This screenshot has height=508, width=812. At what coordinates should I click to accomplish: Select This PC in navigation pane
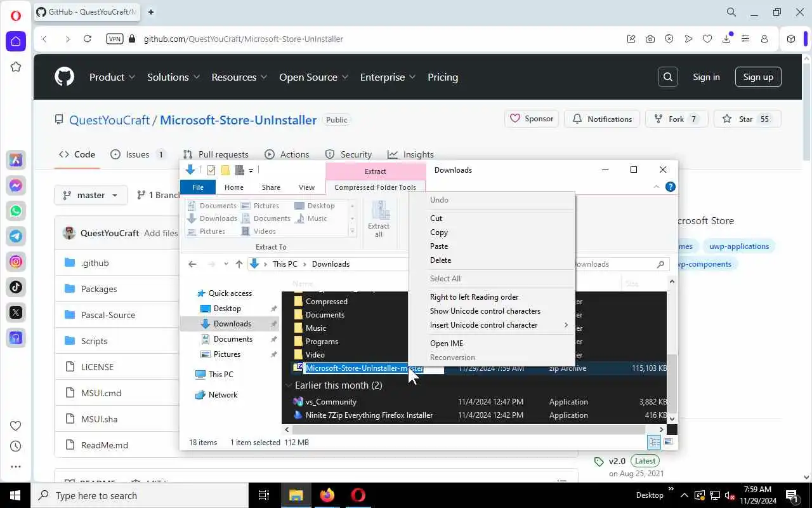coord(221,375)
